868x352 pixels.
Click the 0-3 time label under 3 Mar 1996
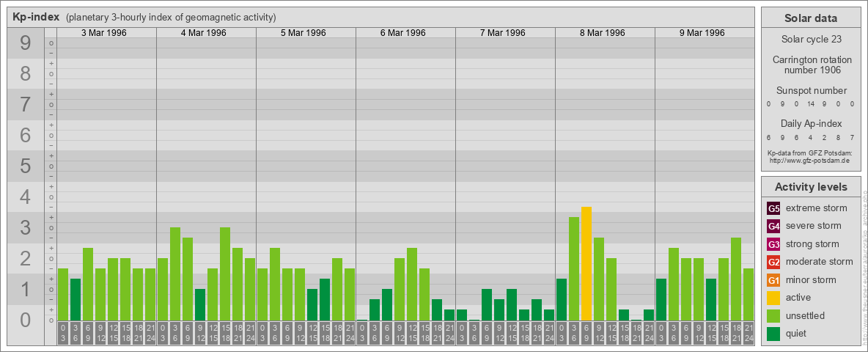click(x=62, y=333)
